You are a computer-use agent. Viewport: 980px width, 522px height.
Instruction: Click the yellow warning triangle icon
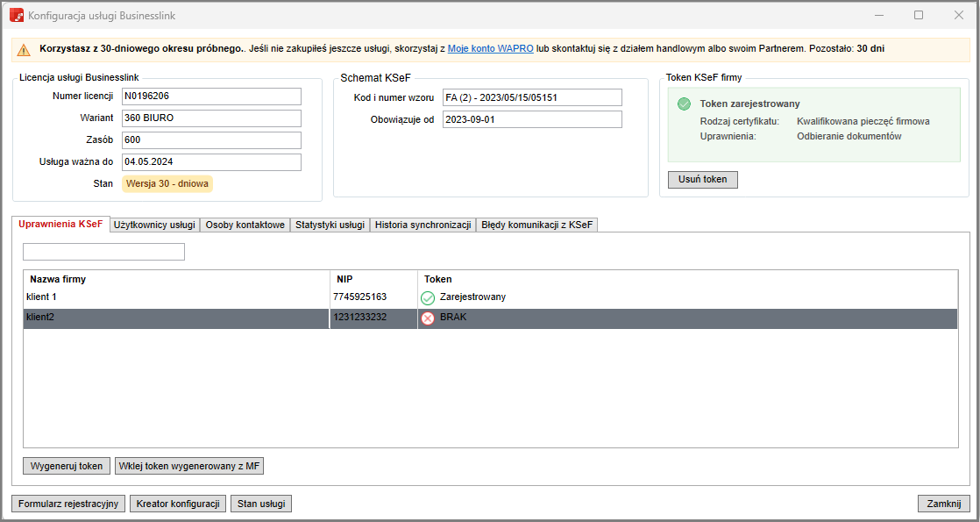coord(24,49)
